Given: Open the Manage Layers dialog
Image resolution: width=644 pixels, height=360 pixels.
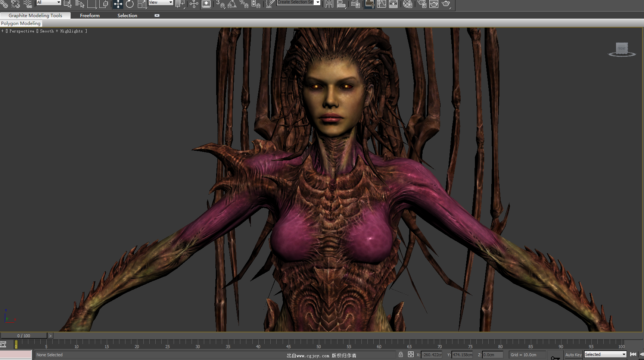Looking at the screenshot, I should (355, 4).
